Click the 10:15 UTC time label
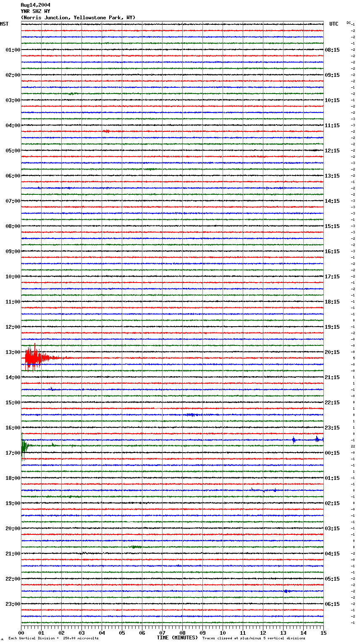This screenshot has width=357, height=644. click(332, 100)
